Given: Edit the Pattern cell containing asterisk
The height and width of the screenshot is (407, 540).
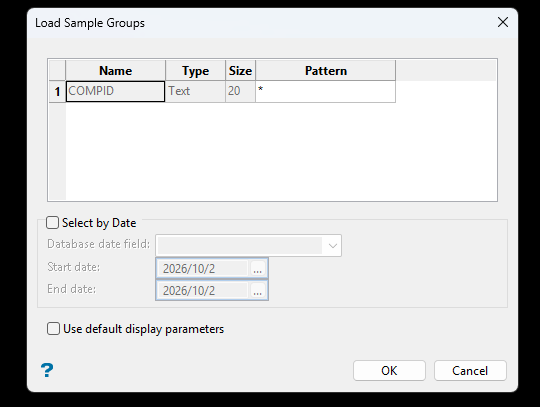Looking at the screenshot, I should pyautogui.click(x=325, y=91).
